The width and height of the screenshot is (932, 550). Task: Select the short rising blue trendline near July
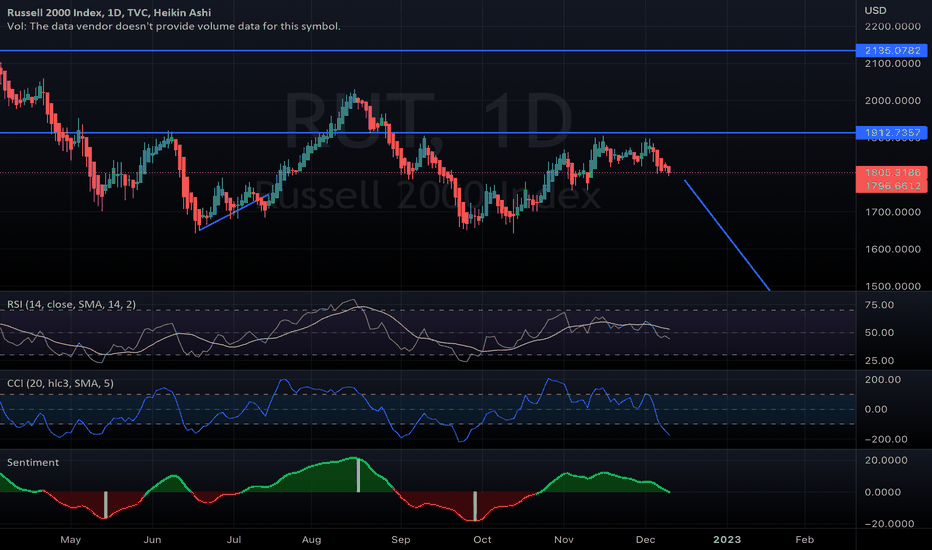(x=235, y=212)
